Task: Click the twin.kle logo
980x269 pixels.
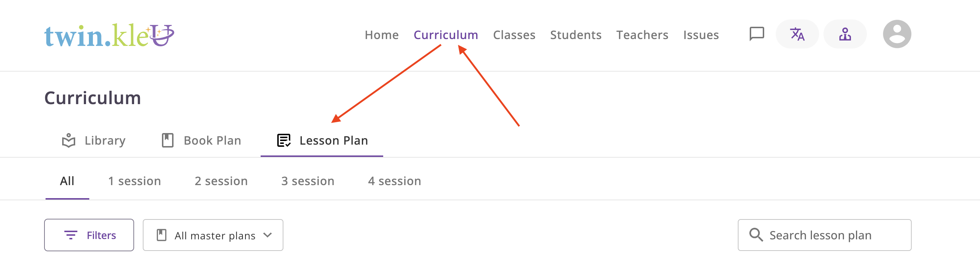Action: [109, 35]
